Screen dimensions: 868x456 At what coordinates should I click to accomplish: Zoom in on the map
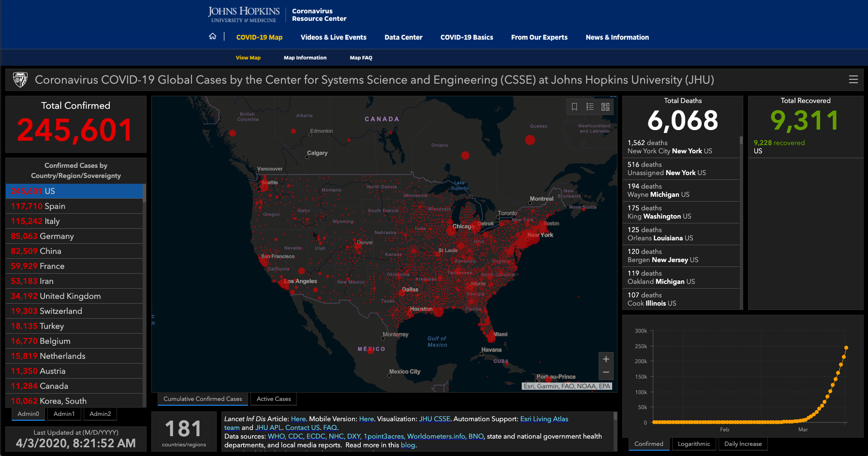point(606,359)
